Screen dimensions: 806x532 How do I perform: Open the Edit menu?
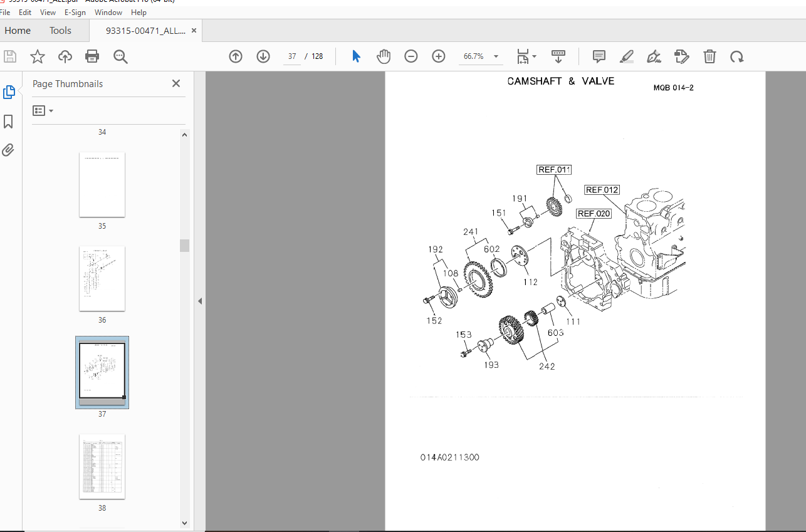click(x=25, y=13)
